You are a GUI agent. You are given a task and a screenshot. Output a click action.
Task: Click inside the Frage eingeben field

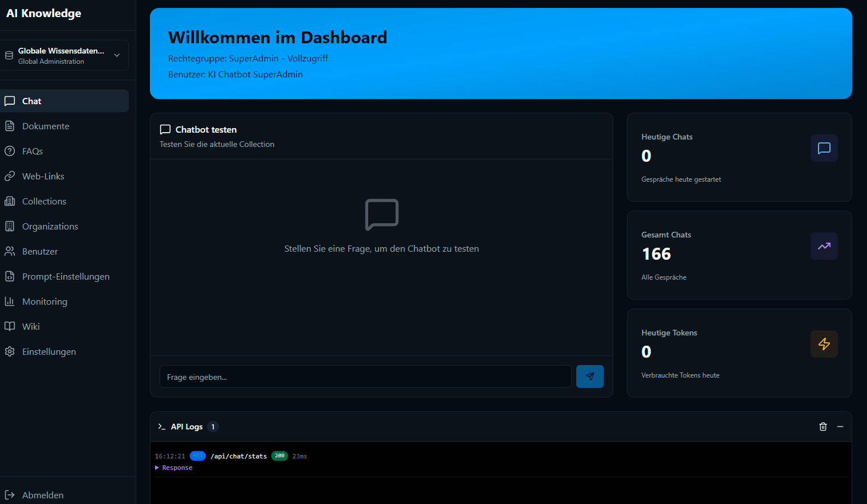click(365, 376)
